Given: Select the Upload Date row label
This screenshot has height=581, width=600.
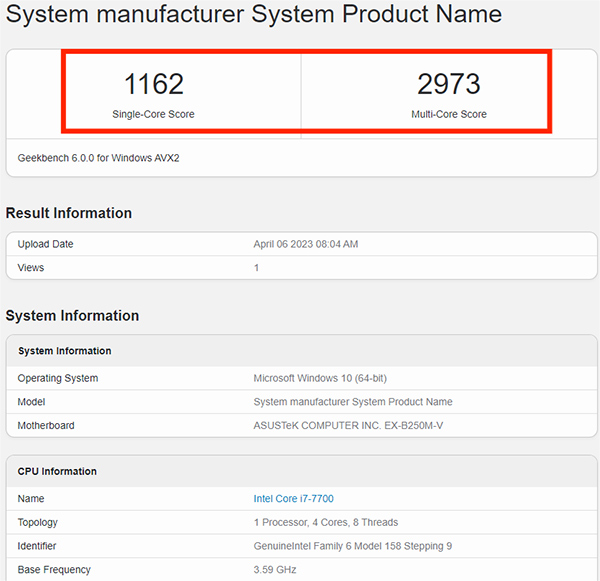Looking at the screenshot, I should click(x=45, y=244).
